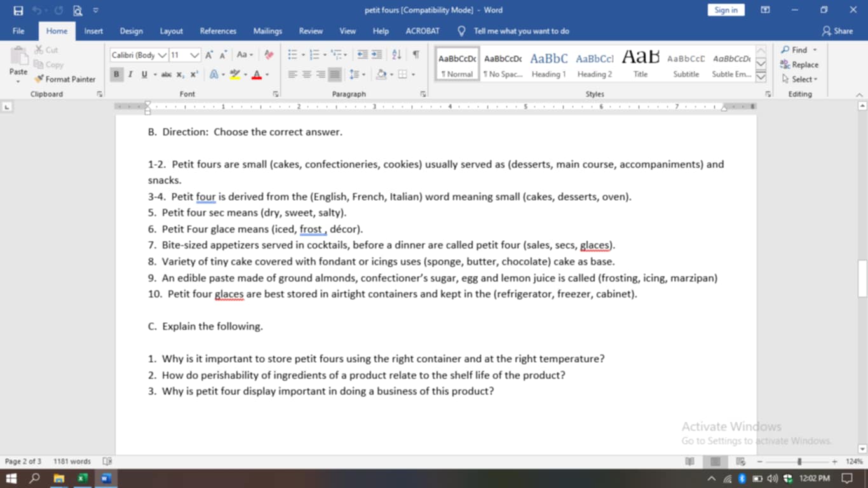Click the Print Preview icon in title bar
868x488 pixels.
coord(77,10)
